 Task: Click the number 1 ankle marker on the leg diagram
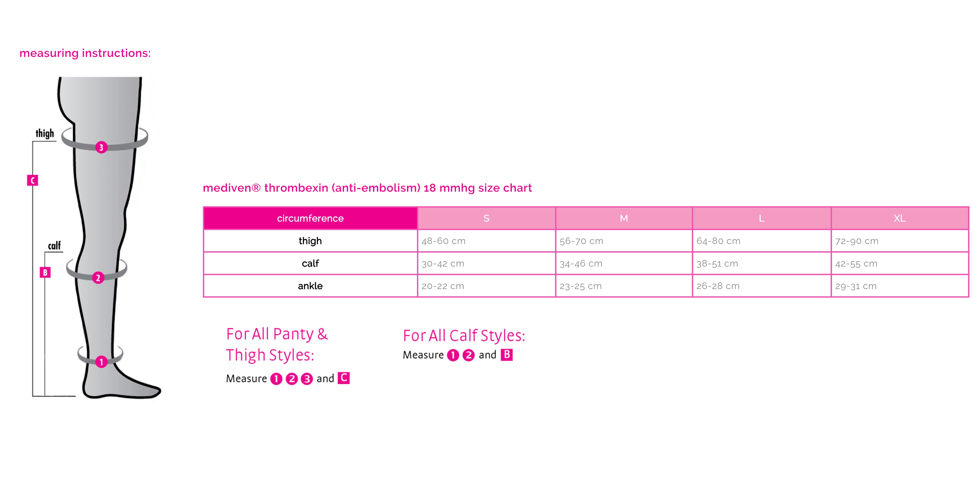pyautogui.click(x=101, y=362)
